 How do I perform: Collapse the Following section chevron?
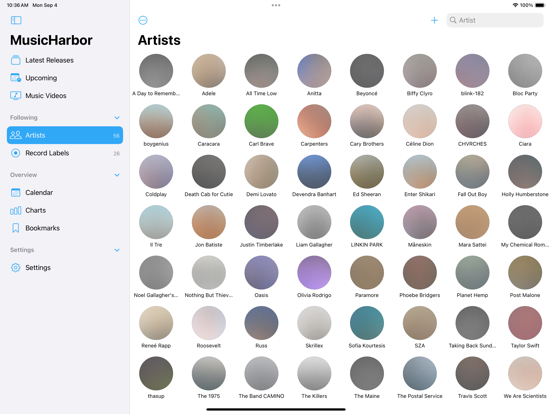coord(117,118)
